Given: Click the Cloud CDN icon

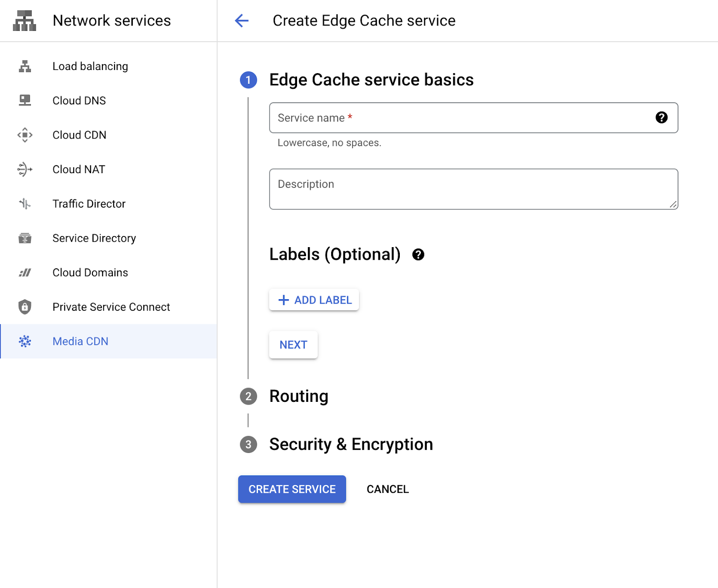Looking at the screenshot, I should click(x=25, y=135).
